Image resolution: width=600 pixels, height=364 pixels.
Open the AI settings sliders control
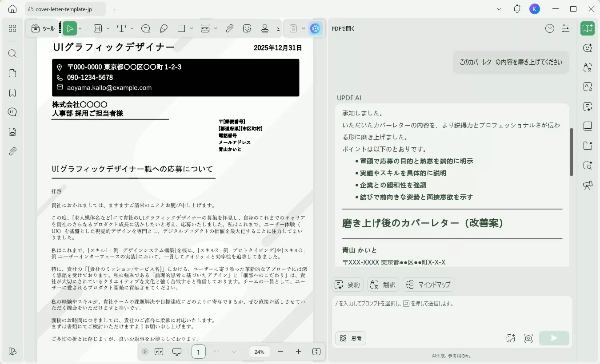566,28
